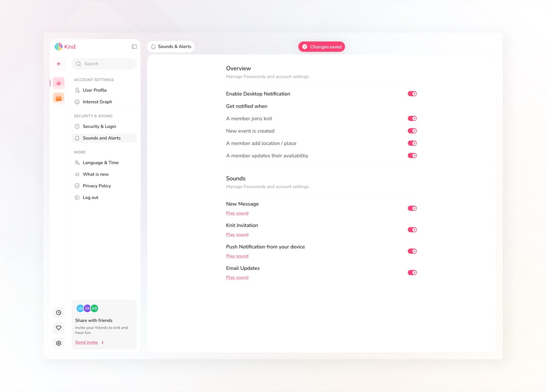Click the pink plus add button
546x392 pixels.
pos(59,64)
